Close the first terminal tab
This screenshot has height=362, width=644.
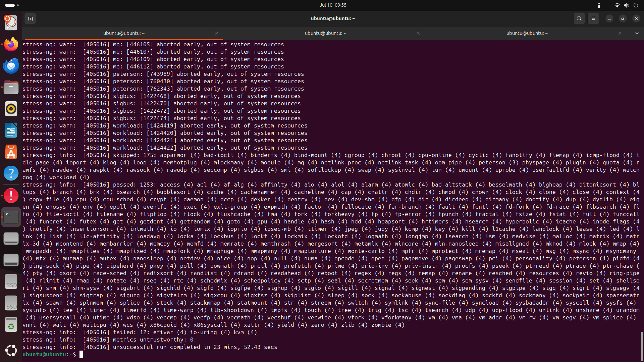click(217, 33)
